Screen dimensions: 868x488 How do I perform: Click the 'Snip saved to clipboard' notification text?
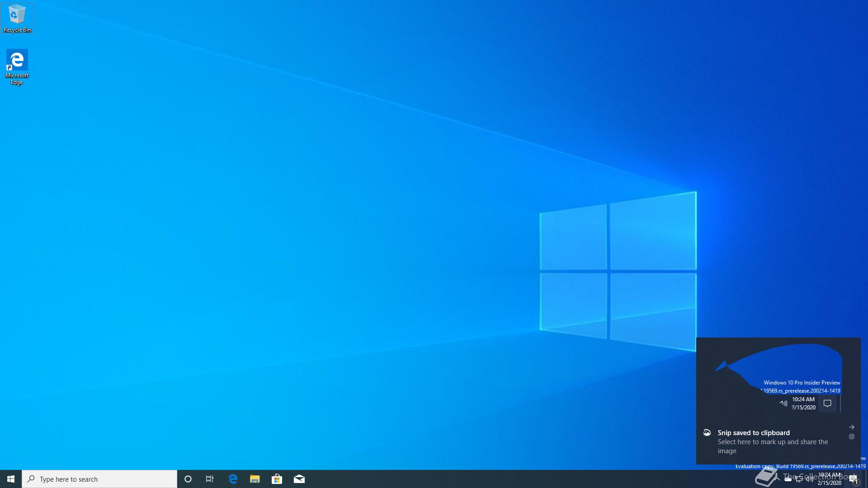pyautogui.click(x=754, y=433)
